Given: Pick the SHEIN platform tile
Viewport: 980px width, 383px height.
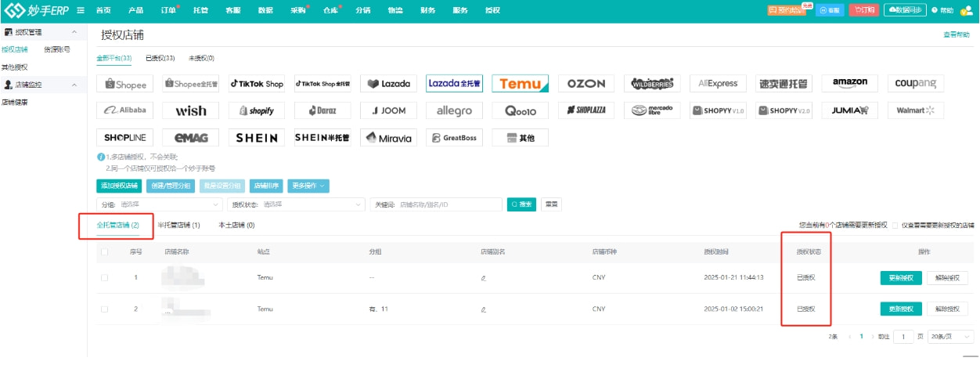Looking at the screenshot, I should pos(257,138).
